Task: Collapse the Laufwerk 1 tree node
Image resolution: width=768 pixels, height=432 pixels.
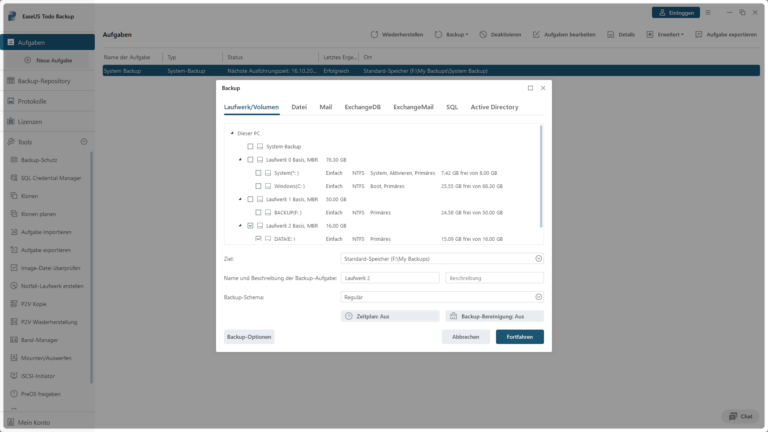Action: pyautogui.click(x=240, y=199)
